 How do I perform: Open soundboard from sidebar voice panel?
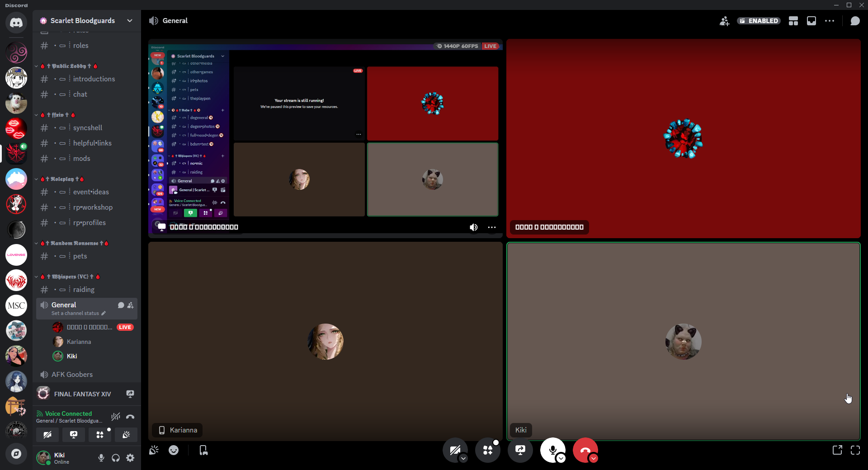[126, 435]
